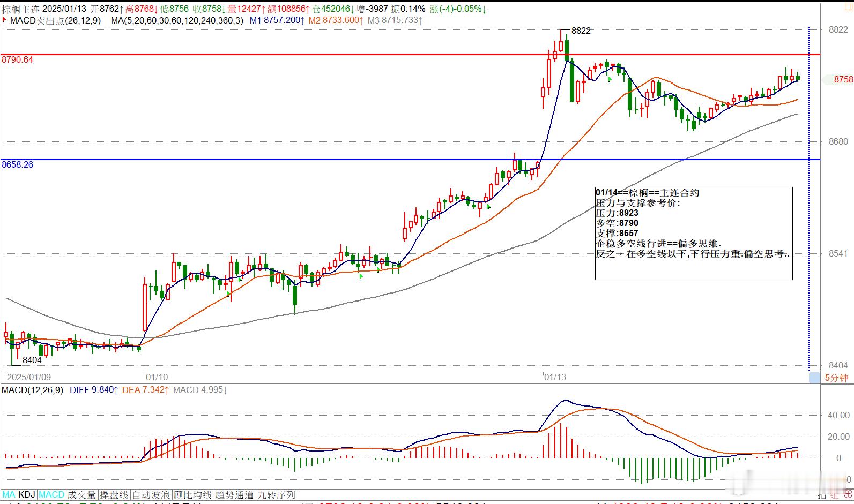This screenshot has height=504, width=854.
Task: Click the M2 8733.600 value
Action: (x=337, y=20)
